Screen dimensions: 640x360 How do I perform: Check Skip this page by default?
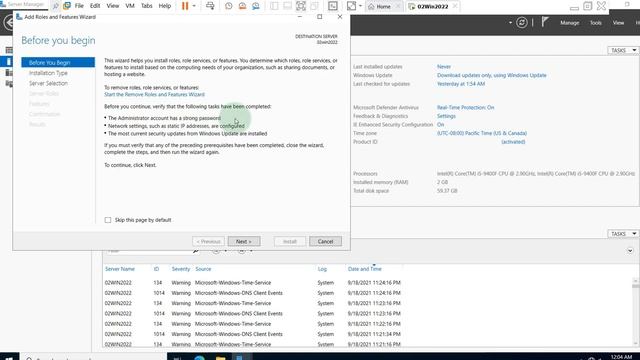tap(108, 220)
